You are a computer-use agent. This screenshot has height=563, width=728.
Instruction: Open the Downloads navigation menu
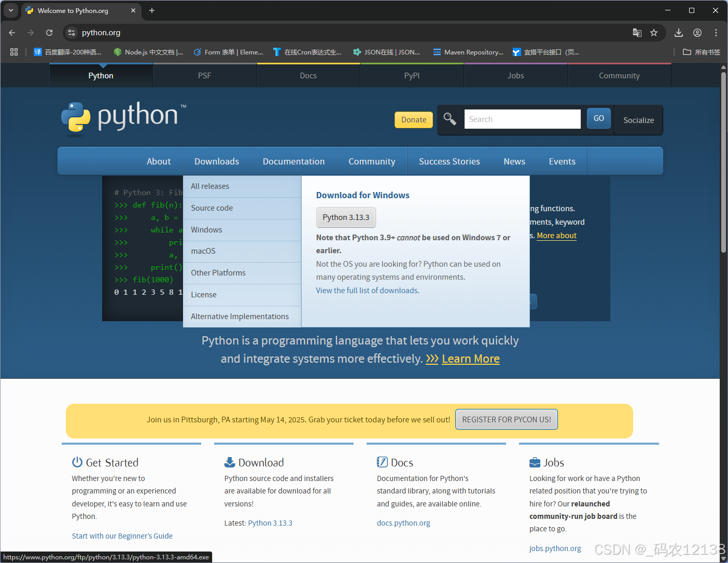click(217, 161)
